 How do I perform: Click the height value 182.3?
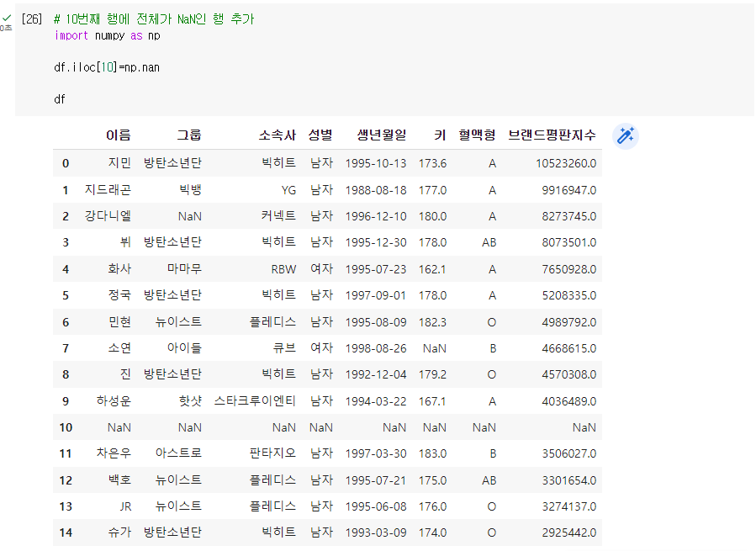[x=432, y=322]
